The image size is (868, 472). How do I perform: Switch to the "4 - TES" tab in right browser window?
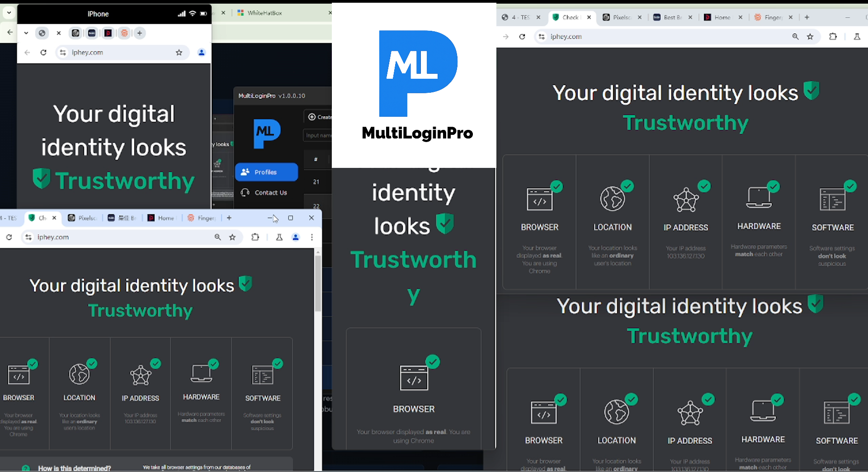pos(516,17)
